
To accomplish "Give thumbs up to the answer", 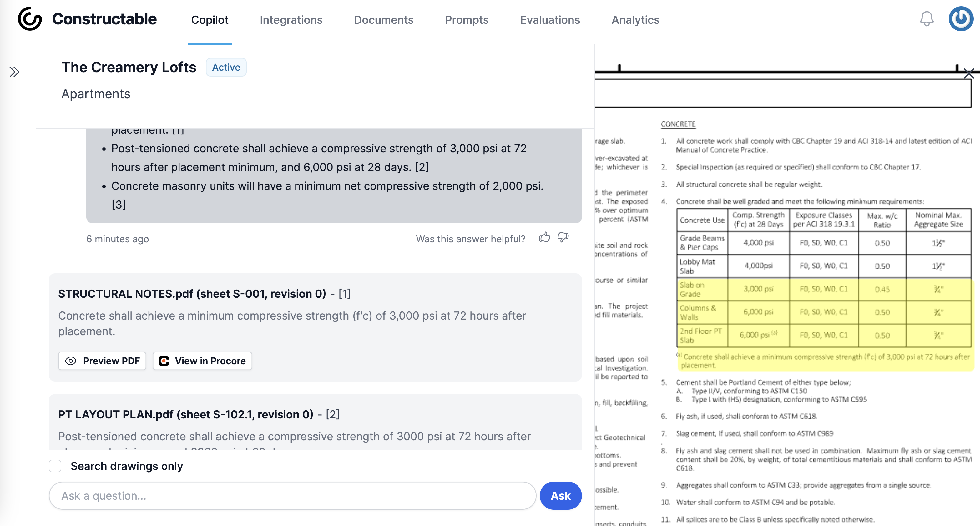I will click(544, 238).
